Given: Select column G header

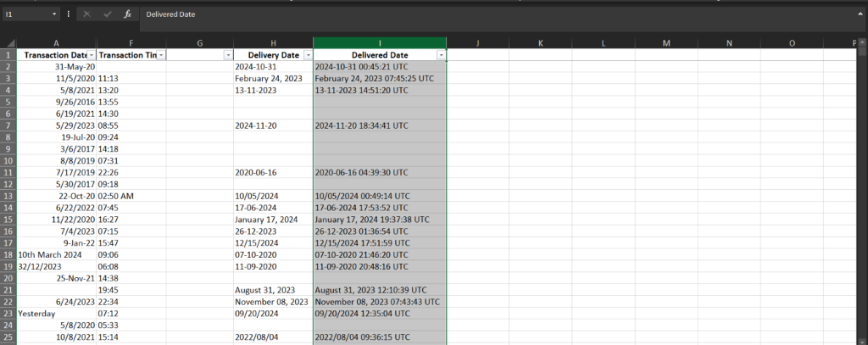Looking at the screenshot, I should [199, 43].
